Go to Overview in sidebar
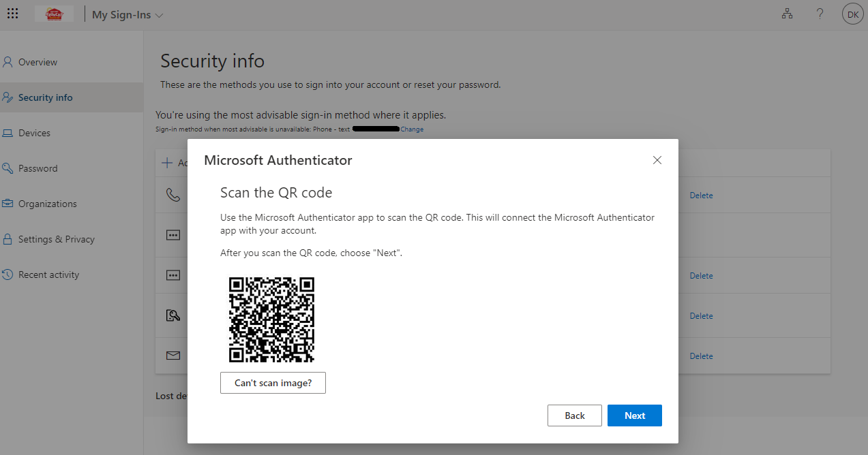The height and width of the screenshot is (455, 868). point(38,62)
